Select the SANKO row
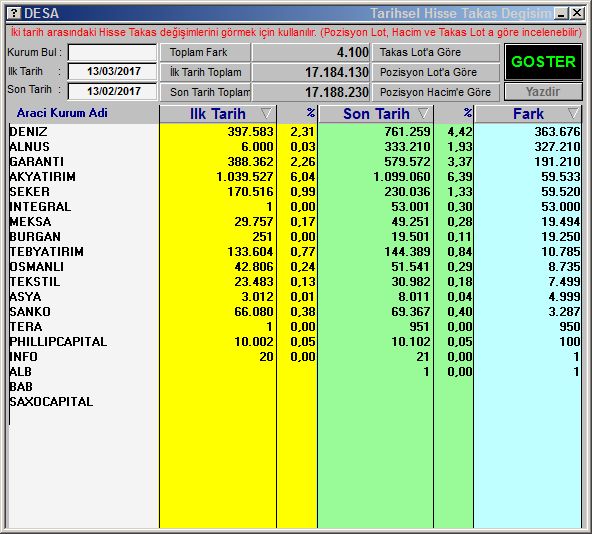Viewport: 592px width, 534px height. [x=295, y=312]
